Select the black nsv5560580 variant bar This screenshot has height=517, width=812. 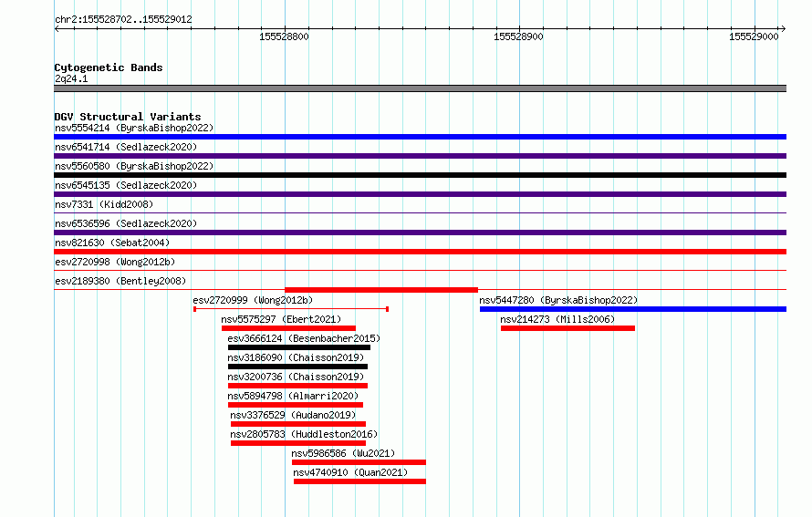pyautogui.click(x=420, y=175)
